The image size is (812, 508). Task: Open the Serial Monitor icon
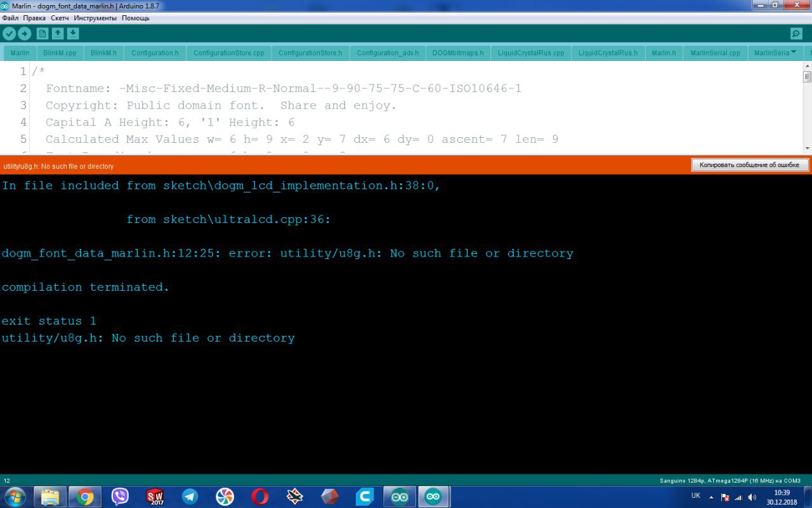(796, 34)
